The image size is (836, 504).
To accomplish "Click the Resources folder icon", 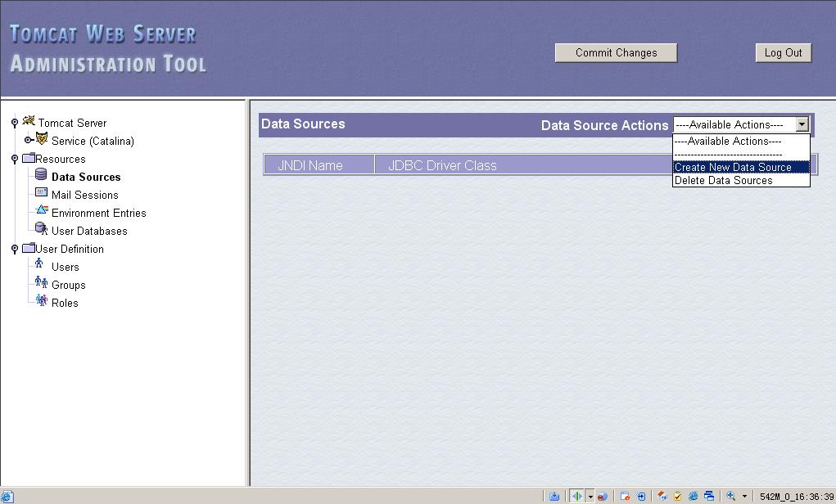I will (29, 158).
